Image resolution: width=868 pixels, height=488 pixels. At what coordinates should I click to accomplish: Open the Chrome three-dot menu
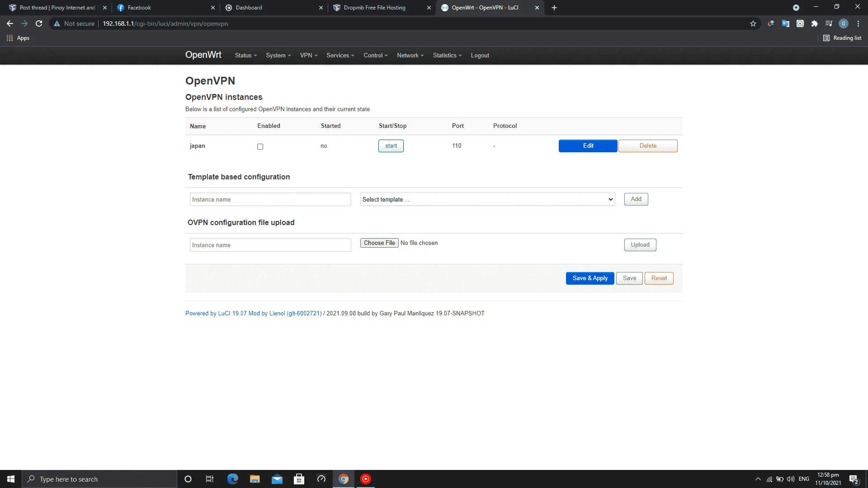tap(858, 23)
